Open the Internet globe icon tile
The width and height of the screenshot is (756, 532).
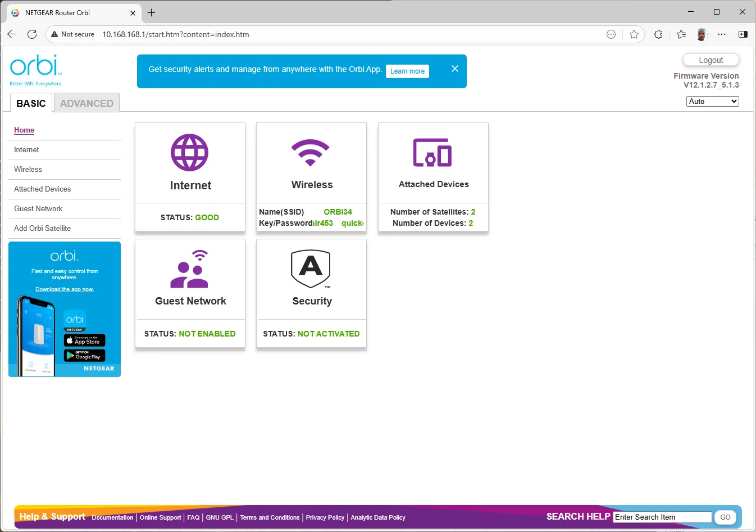tap(189, 152)
